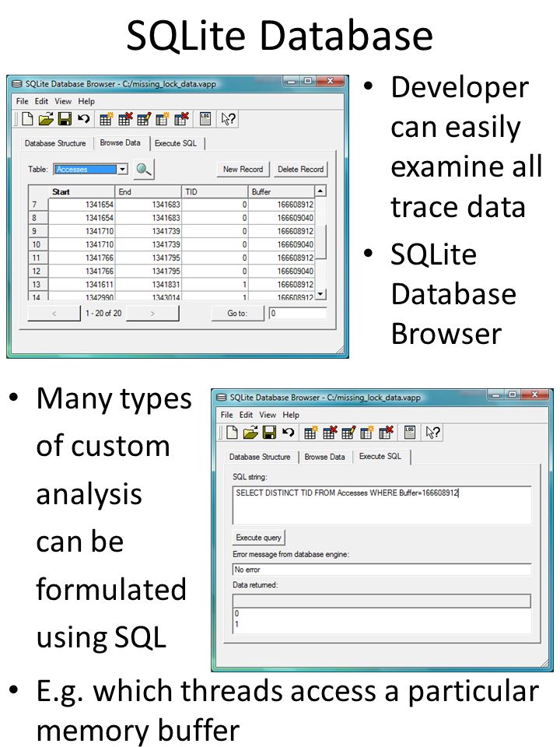Click the 'No error' message field
Viewport: 560px width, 747px height.
[382, 570]
